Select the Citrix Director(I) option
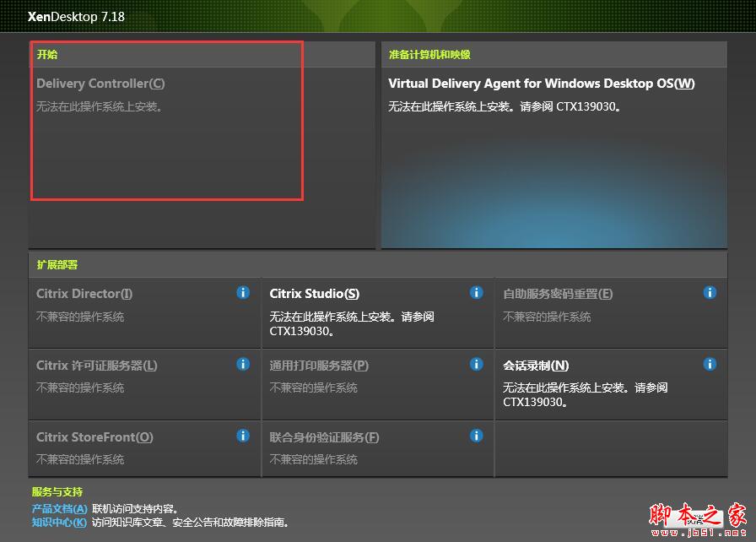Screen dimensions: 756x542 84,294
